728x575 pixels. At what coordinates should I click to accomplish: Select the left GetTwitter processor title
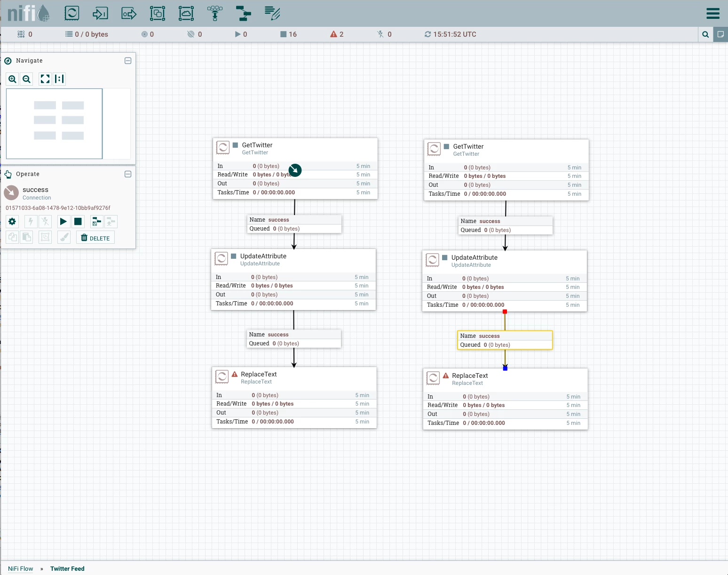(257, 145)
